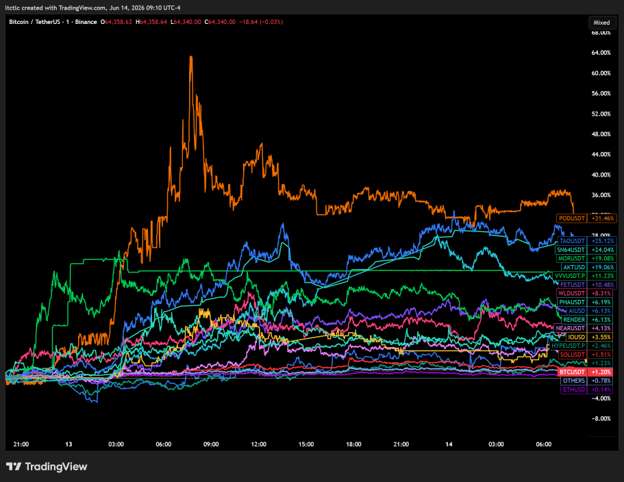Select the ETHUSD price label

coord(573,390)
